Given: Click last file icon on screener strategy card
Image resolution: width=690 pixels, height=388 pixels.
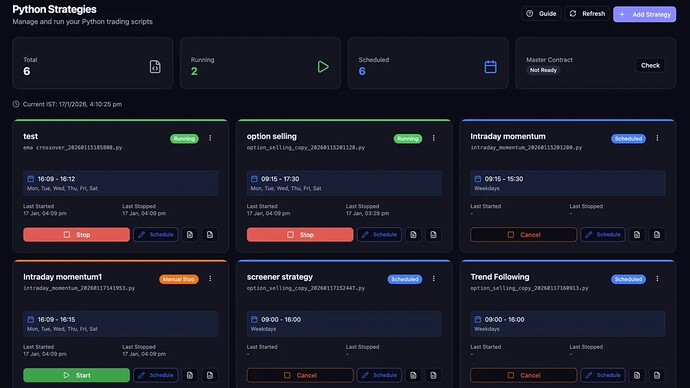Looking at the screenshot, I should coord(433,375).
